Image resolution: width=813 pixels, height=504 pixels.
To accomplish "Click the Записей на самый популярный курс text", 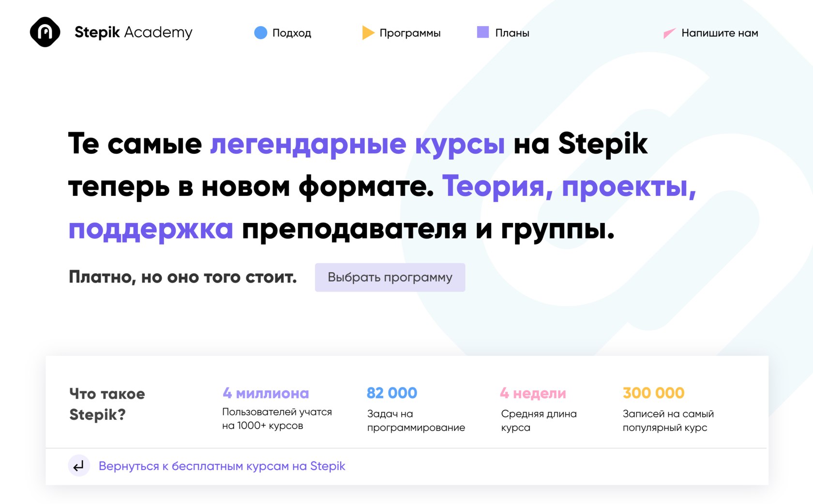I will 668,420.
